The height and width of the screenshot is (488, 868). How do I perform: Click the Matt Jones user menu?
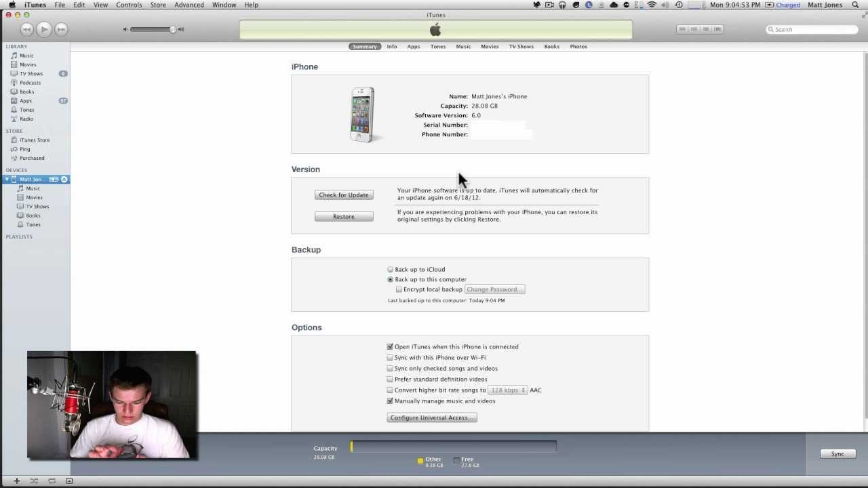click(x=825, y=5)
